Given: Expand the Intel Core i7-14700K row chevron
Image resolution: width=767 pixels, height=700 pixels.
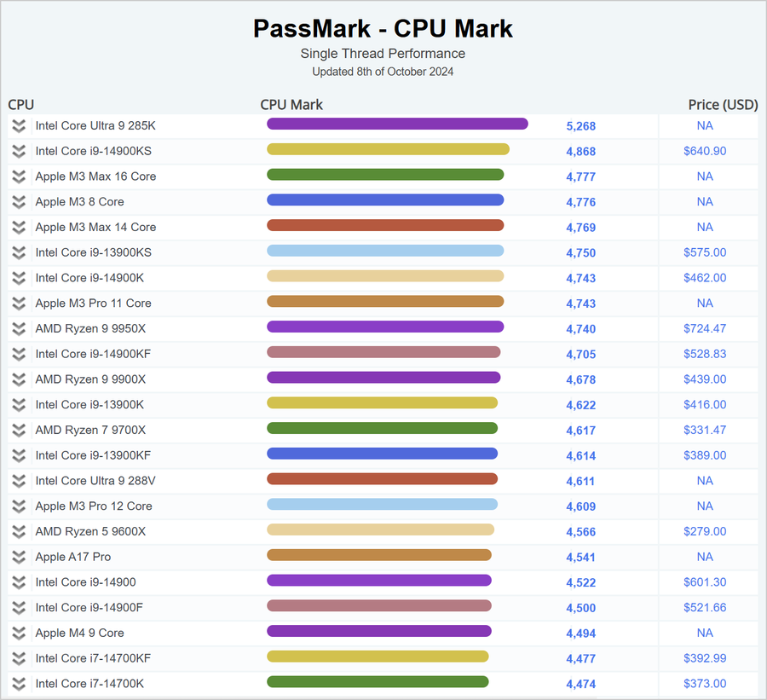Looking at the screenshot, I should point(19,684).
